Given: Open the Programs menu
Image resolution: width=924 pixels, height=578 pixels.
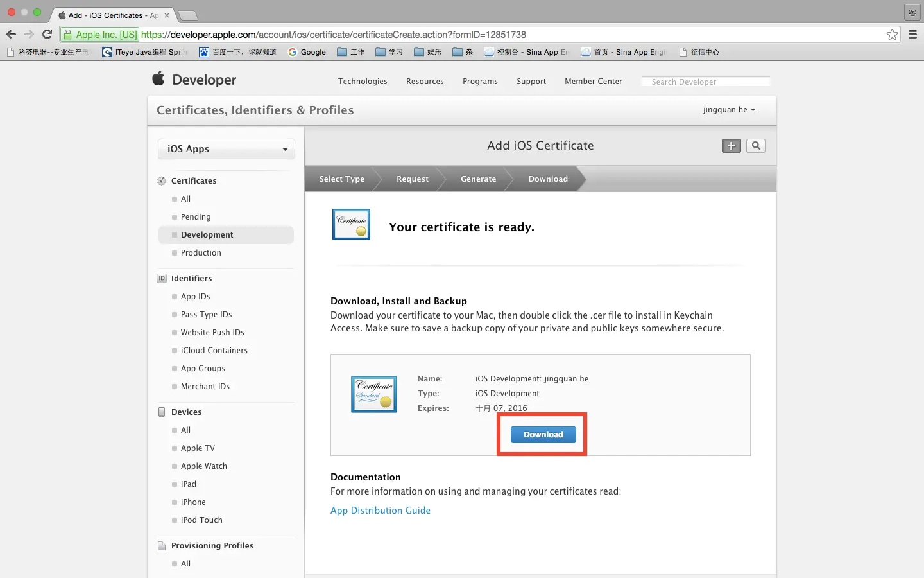Looking at the screenshot, I should pos(480,82).
